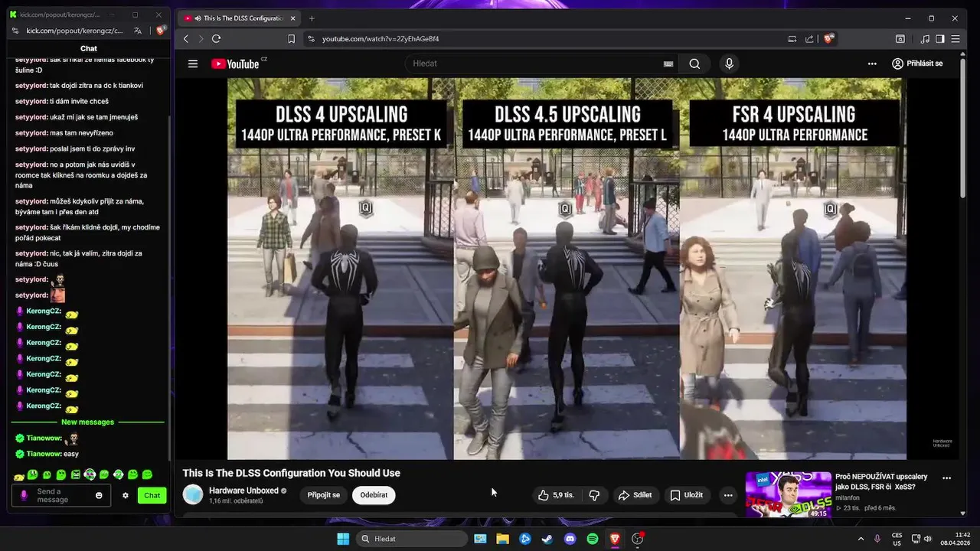
Task: Open the YouTube hamburger guide menu
Action: [x=193, y=64]
